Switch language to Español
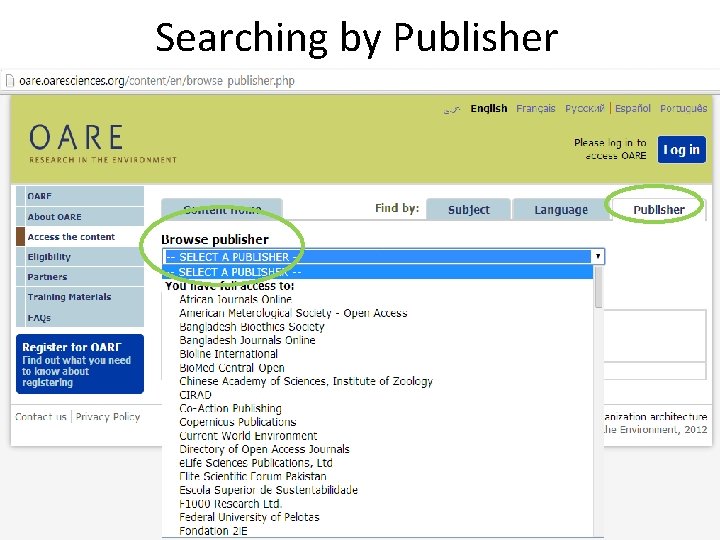Screen dimensions: 720x540 633,108
